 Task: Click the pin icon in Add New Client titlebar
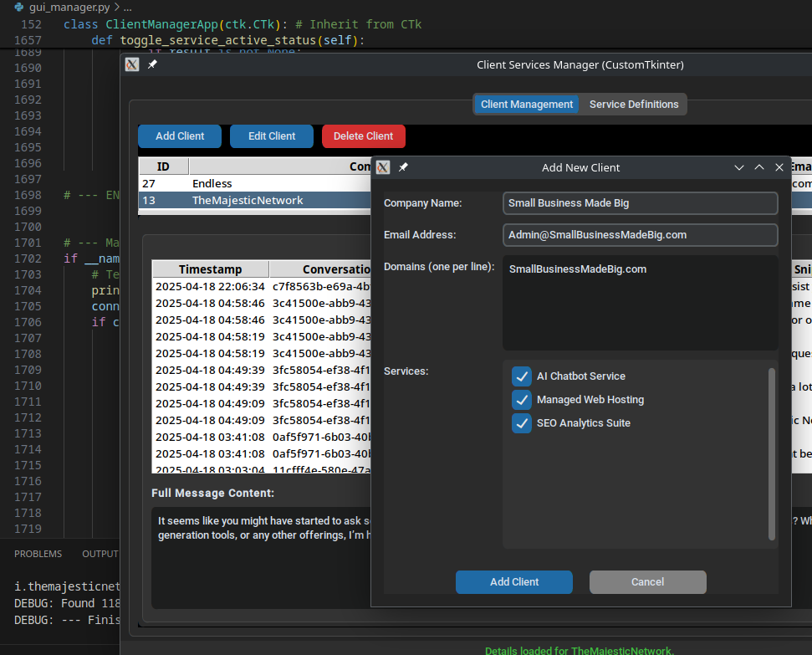click(x=403, y=167)
